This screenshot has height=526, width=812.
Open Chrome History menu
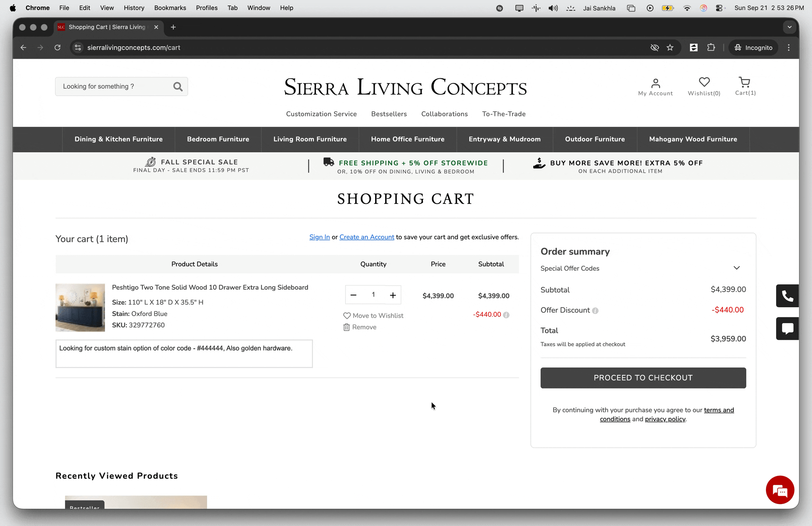point(134,8)
